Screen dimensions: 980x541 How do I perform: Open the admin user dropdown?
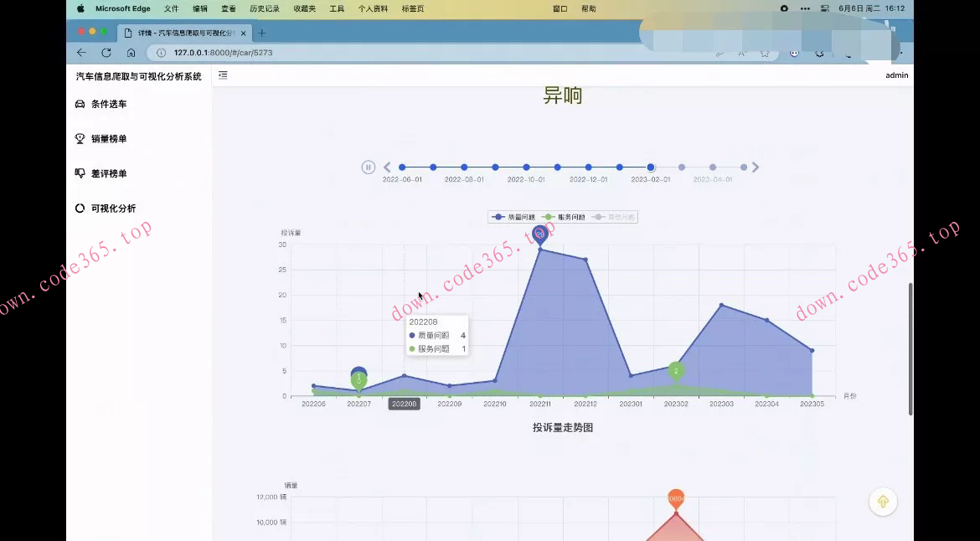[896, 75]
